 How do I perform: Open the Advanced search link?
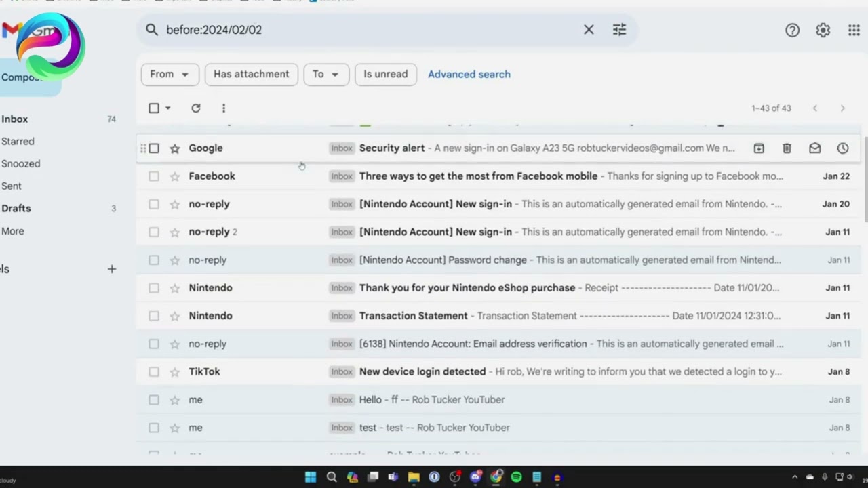pos(469,74)
